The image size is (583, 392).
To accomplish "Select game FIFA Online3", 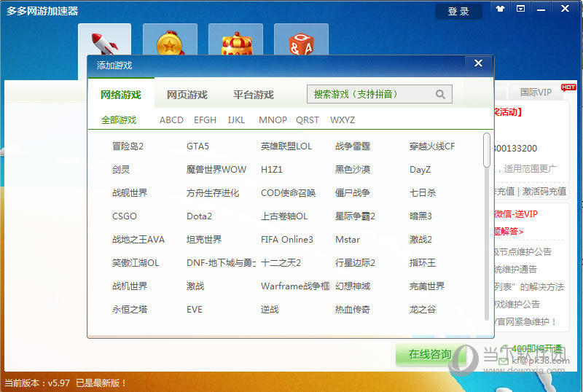I will tap(287, 240).
